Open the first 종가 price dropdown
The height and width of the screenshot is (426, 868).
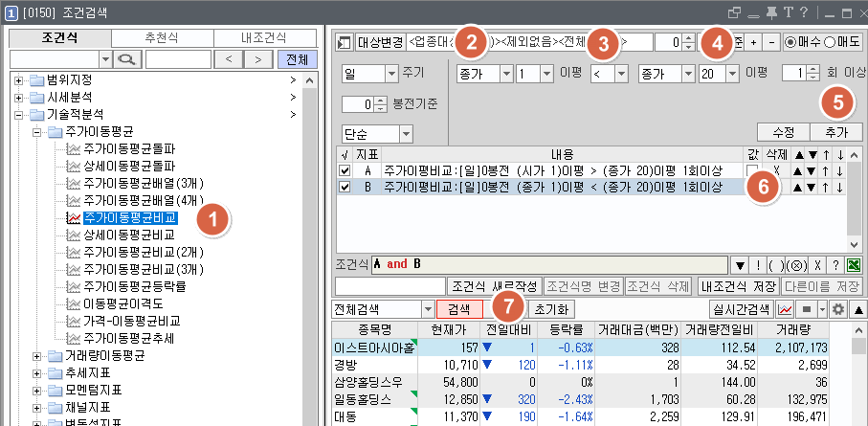tap(506, 74)
